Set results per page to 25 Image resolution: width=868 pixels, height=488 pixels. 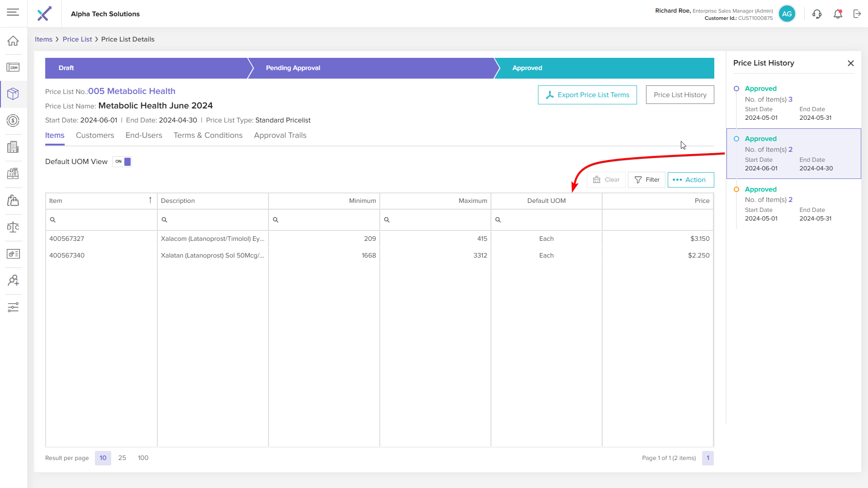click(122, 458)
